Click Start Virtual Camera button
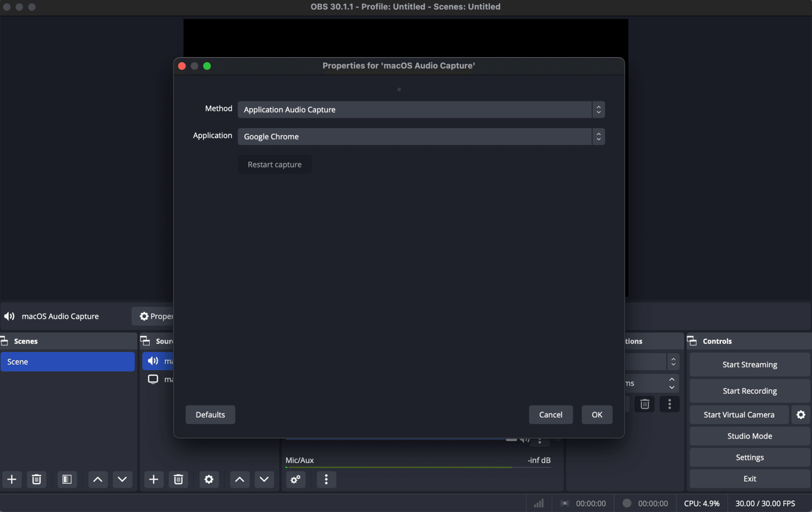The width and height of the screenshot is (812, 512). point(739,414)
